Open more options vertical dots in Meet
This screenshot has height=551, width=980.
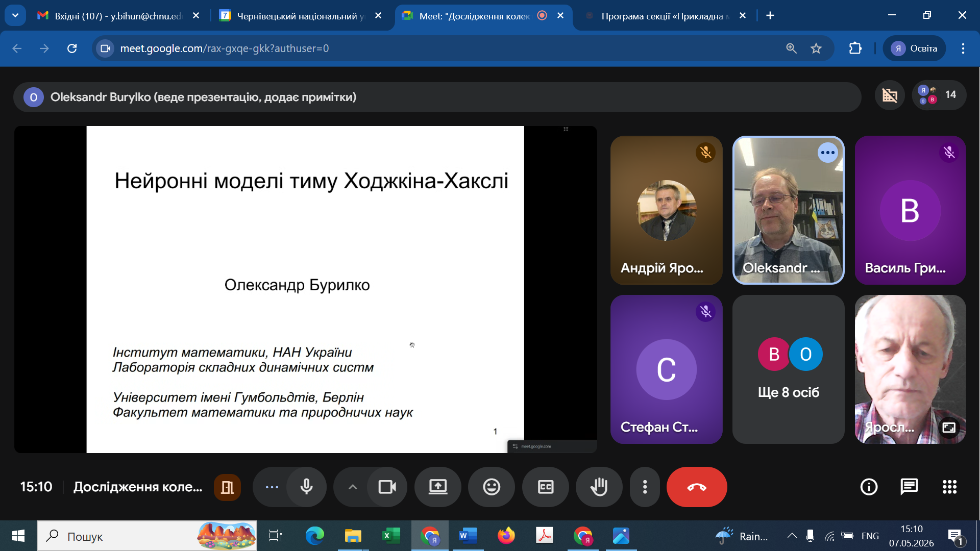click(645, 487)
